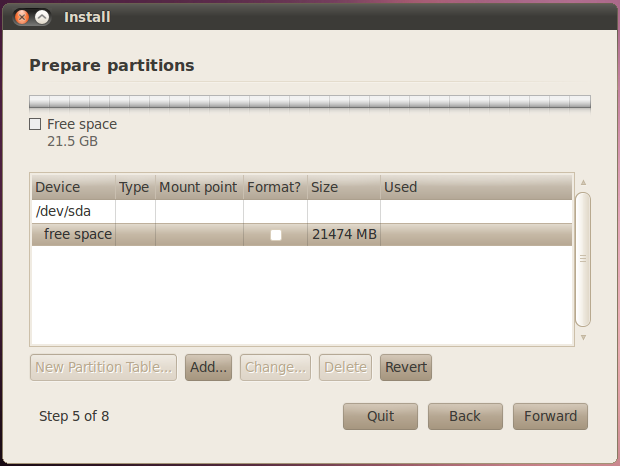The height and width of the screenshot is (466, 620).
Task: Sort by the Type column header
Action: click(x=135, y=187)
